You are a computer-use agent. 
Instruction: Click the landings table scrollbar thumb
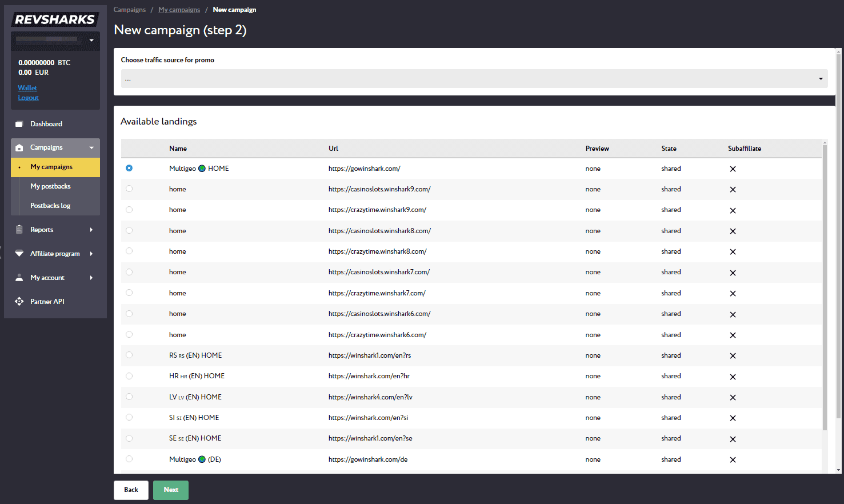825,287
